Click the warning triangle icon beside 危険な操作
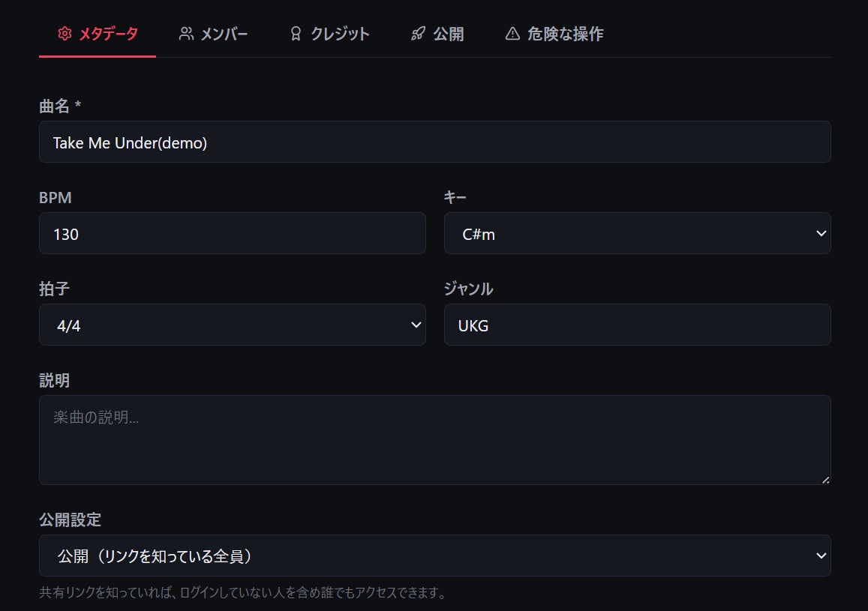Image resolution: width=868 pixels, height=611 pixels. (x=512, y=34)
